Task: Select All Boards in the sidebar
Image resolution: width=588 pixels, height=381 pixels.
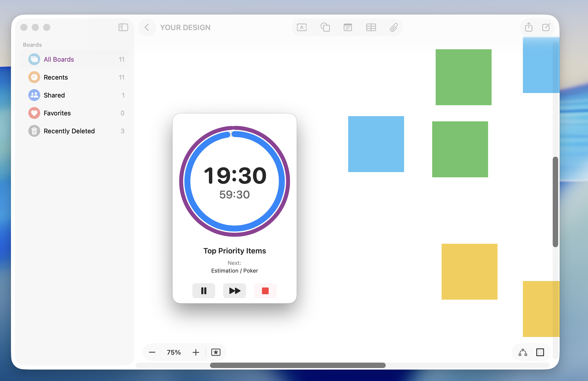Action: 59,59
